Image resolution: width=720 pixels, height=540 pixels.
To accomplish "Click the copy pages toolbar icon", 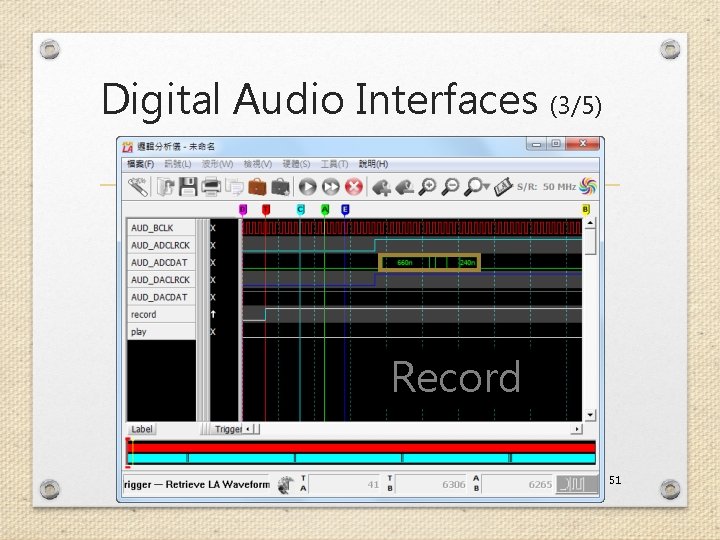I will [x=235, y=187].
